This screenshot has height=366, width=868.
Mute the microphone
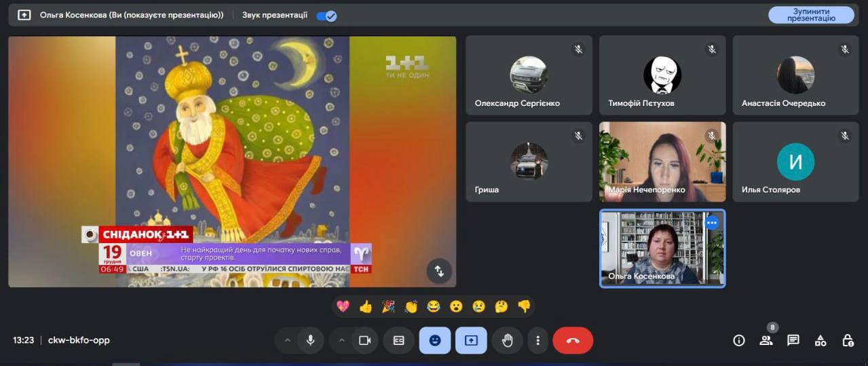[x=310, y=340]
